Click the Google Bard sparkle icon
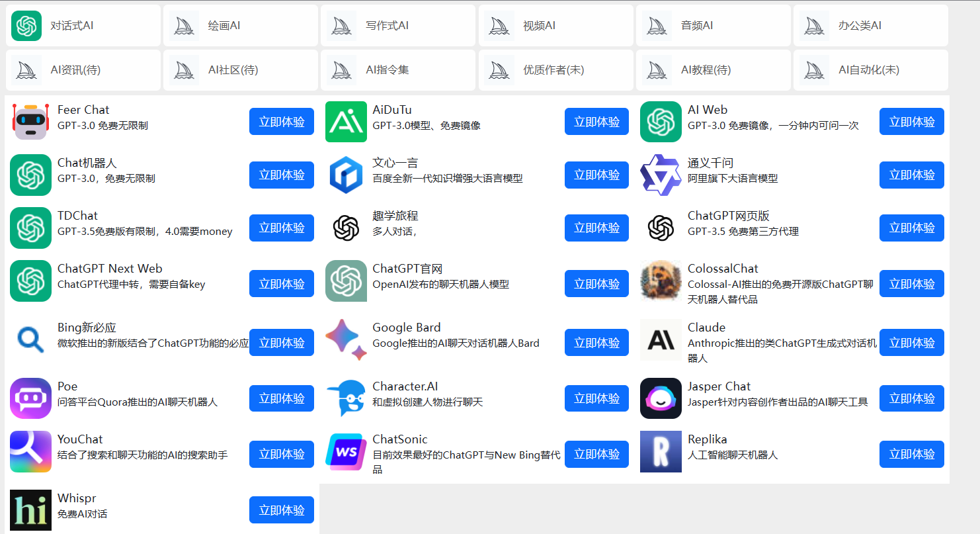The image size is (980, 534). click(346, 340)
